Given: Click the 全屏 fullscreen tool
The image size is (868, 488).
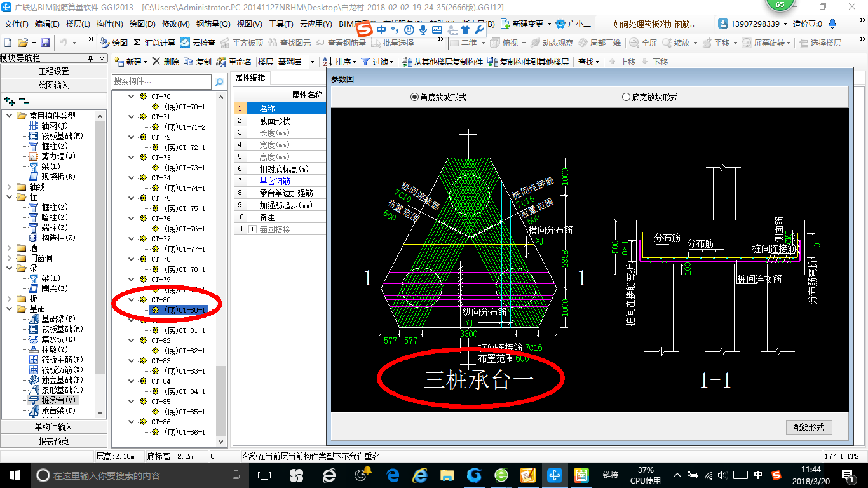Looking at the screenshot, I should click(x=644, y=43).
